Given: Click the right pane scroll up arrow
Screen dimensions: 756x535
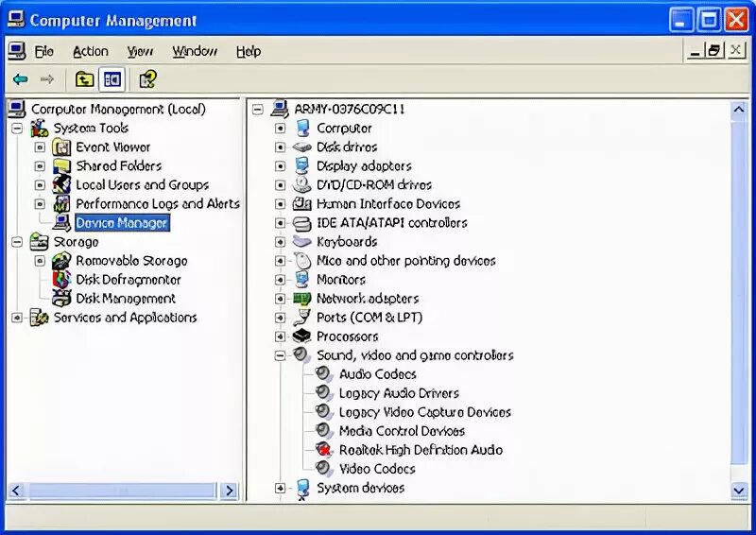Looking at the screenshot, I should coord(739,110).
